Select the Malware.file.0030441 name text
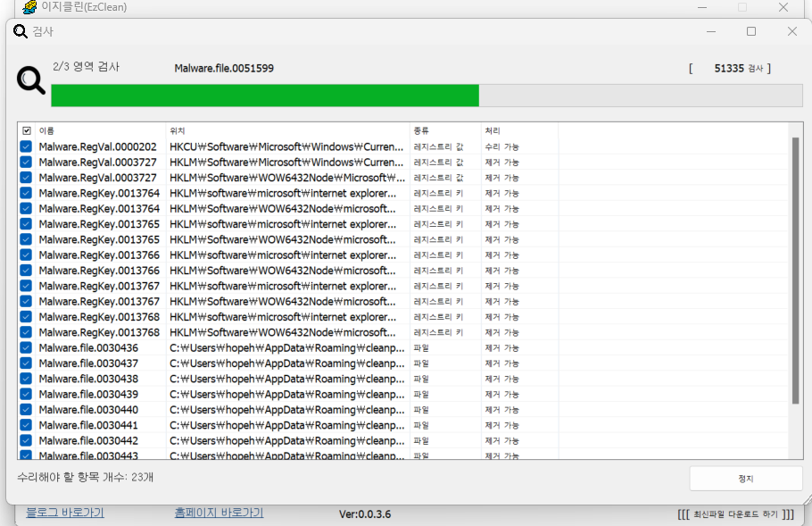This screenshot has height=526, width=812. click(88, 425)
